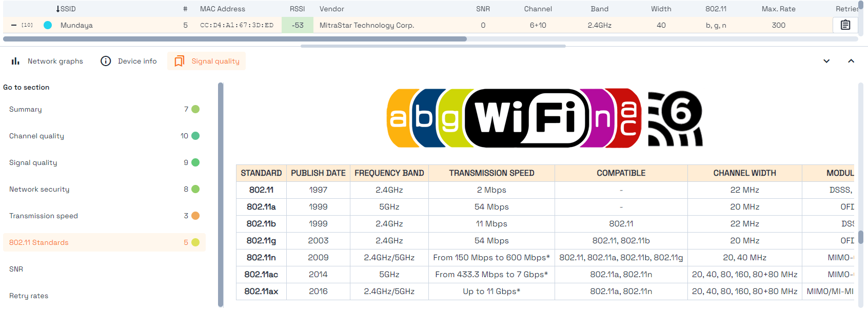
Task: Click the FREQUENCY BAND table header
Action: click(x=389, y=173)
